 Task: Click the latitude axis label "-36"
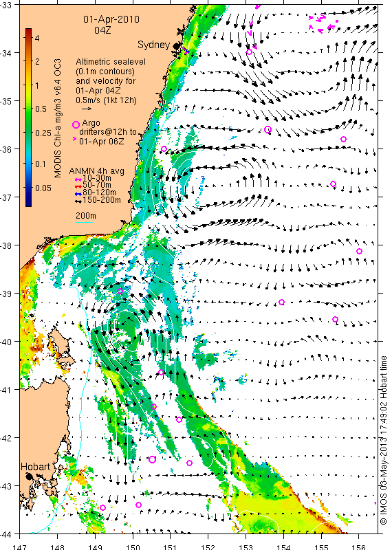(6, 149)
